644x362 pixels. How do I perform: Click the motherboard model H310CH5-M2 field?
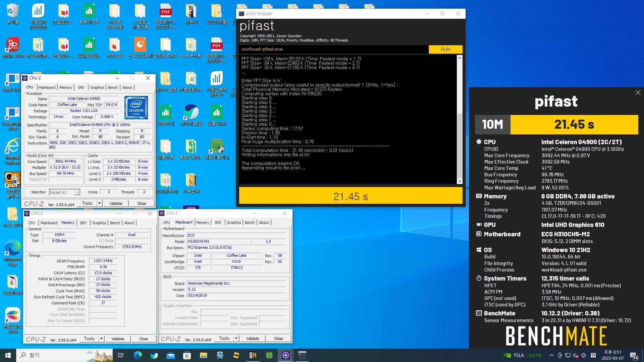click(218, 241)
